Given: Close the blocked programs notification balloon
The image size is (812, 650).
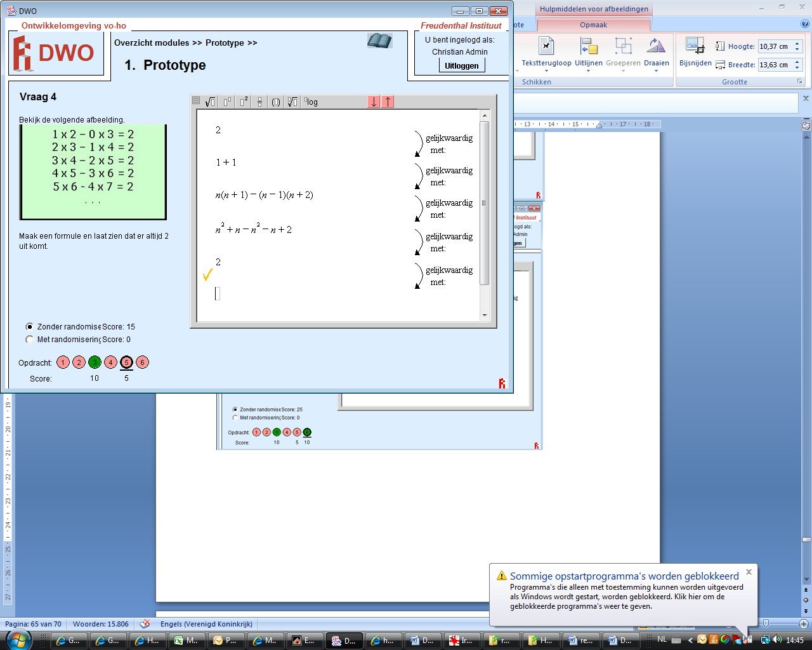Looking at the screenshot, I should (749, 572).
